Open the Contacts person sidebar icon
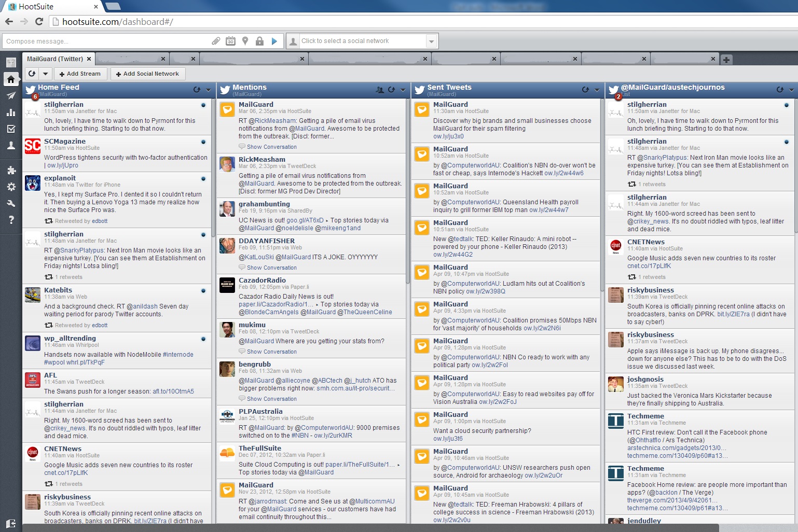The image size is (798, 532). tap(11, 146)
